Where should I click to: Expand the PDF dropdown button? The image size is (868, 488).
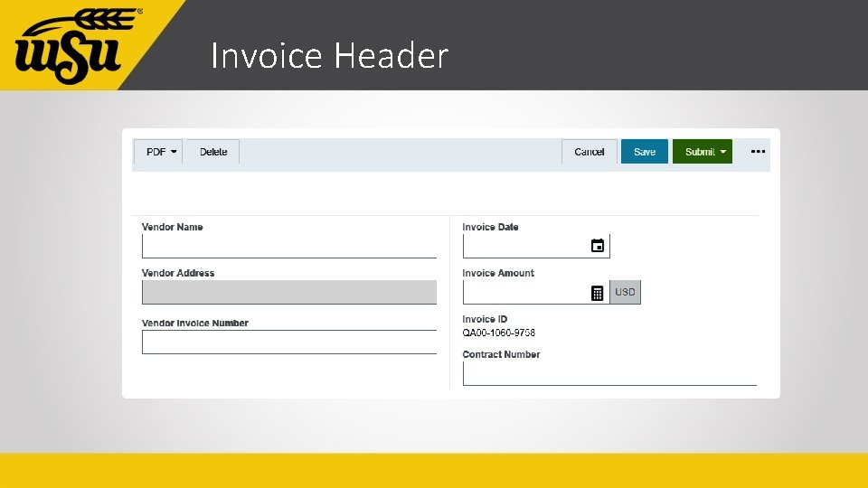coord(158,152)
